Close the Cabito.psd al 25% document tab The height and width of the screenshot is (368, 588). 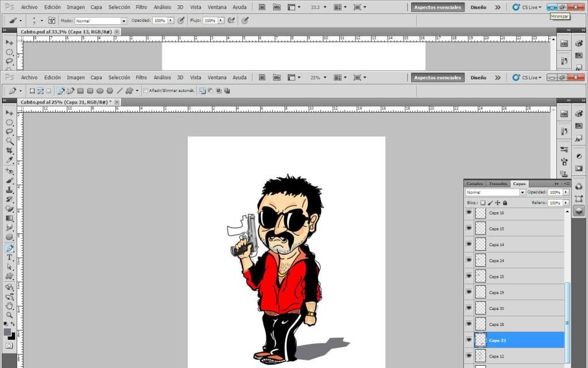coord(117,102)
